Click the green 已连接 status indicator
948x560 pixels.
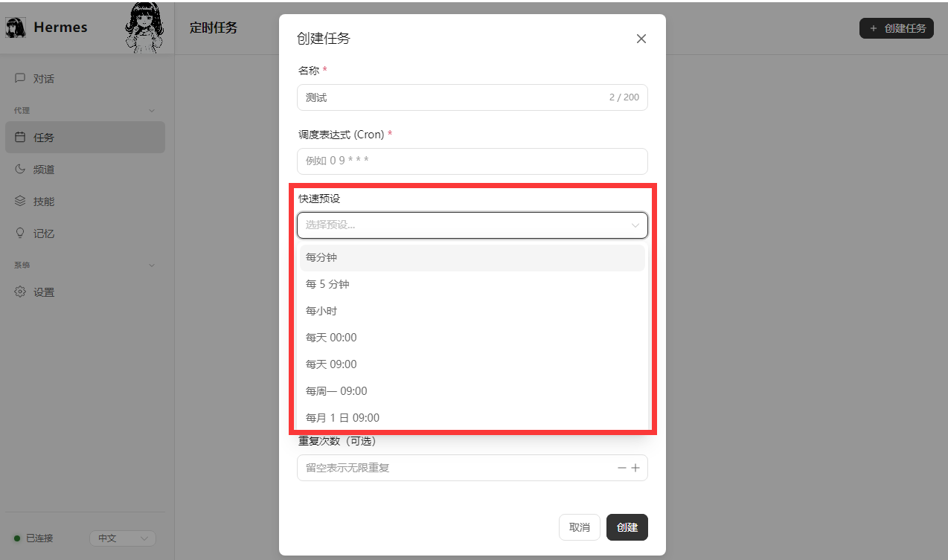(17, 538)
